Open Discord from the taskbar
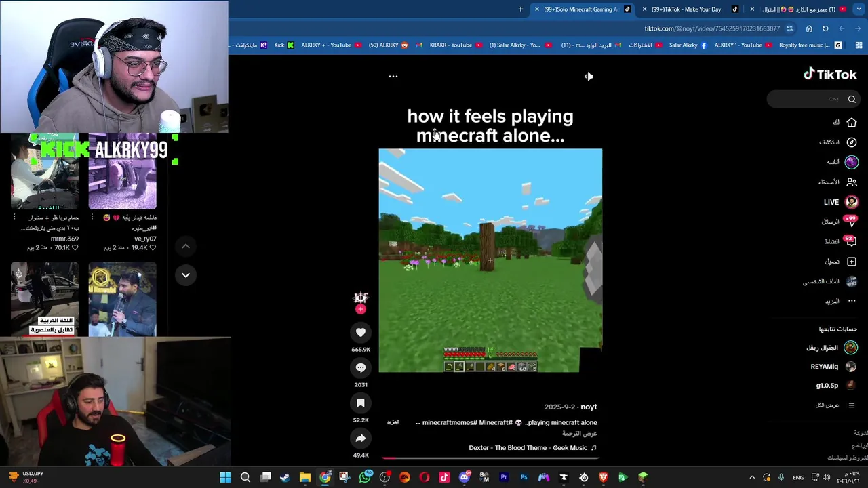The image size is (868, 488). tap(464, 477)
